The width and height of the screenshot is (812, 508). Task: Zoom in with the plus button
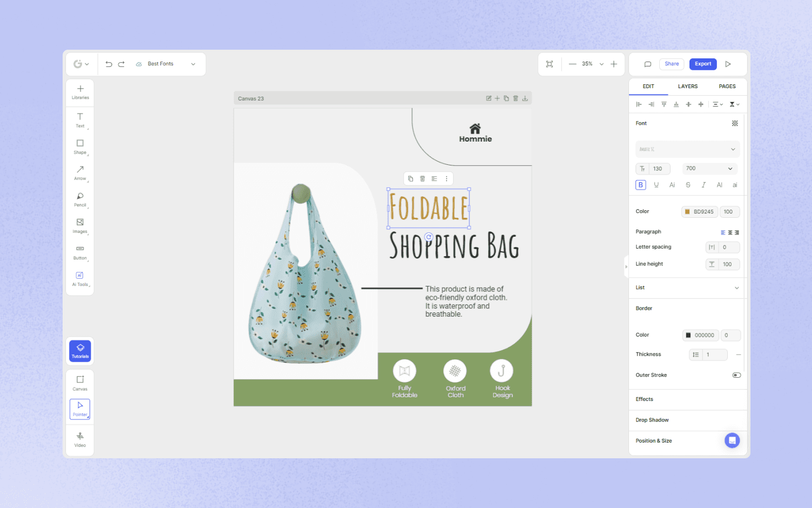614,64
